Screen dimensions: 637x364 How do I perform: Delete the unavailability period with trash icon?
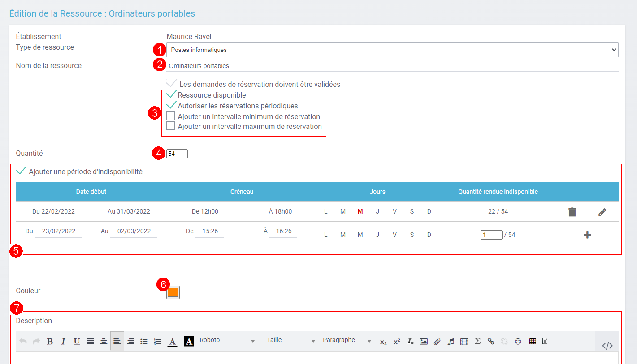[x=572, y=212]
